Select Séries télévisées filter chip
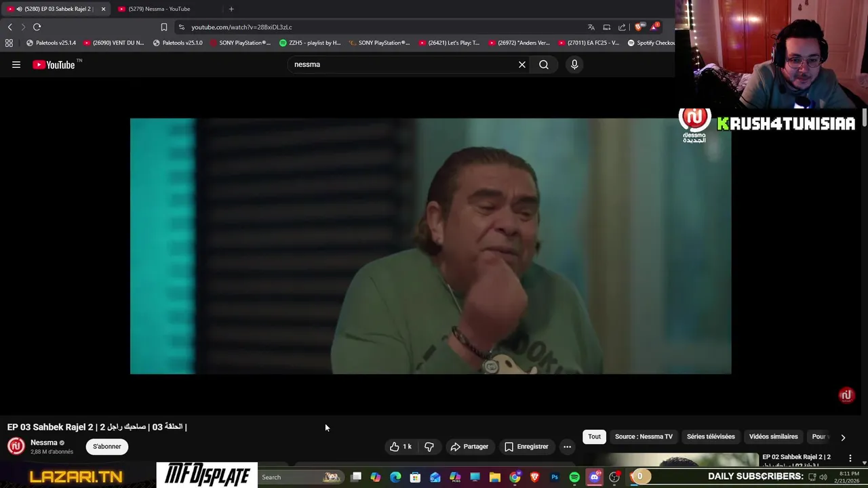The image size is (868, 488). pyautogui.click(x=711, y=436)
